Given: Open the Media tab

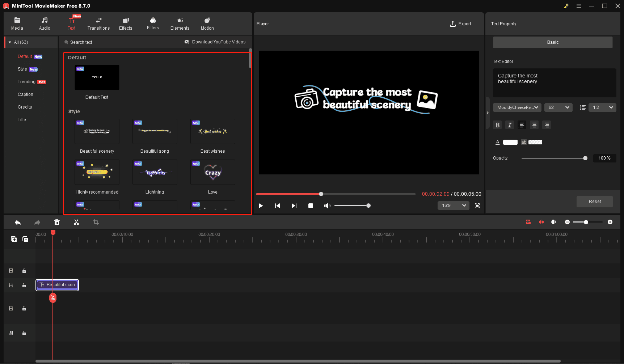Looking at the screenshot, I should tap(17, 24).
